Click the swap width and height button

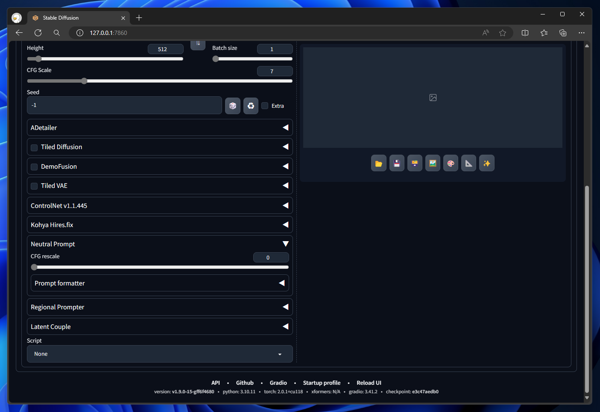(x=198, y=44)
